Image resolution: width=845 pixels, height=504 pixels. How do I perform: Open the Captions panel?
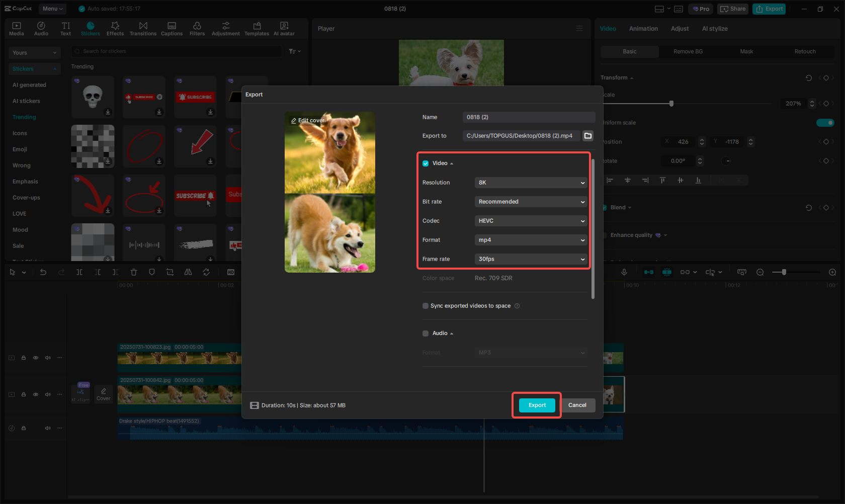click(x=172, y=28)
